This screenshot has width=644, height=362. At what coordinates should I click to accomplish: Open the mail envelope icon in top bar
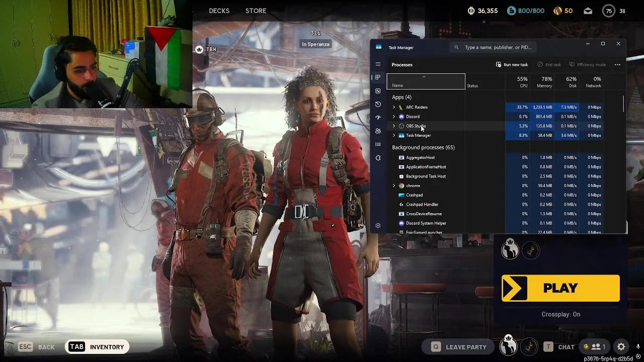[x=588, y=11]
